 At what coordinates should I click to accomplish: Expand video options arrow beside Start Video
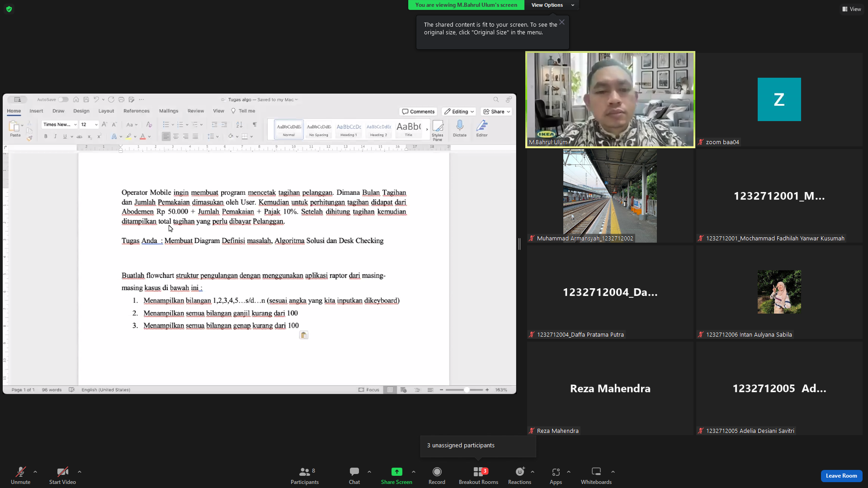80,472
